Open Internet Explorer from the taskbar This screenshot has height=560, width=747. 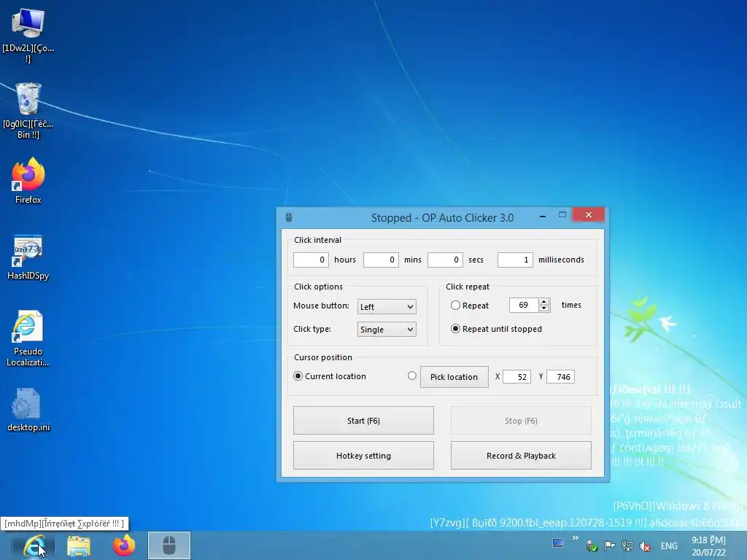[x=34, y=545]
